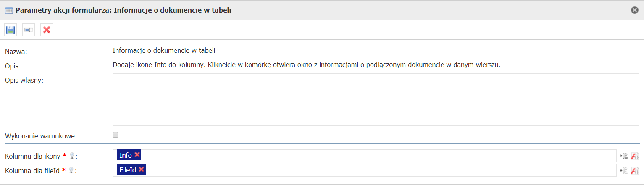Save the form action parameters
Image resolution: width=644 pixels, height=185 pixels.
click(x=11, y=30)
